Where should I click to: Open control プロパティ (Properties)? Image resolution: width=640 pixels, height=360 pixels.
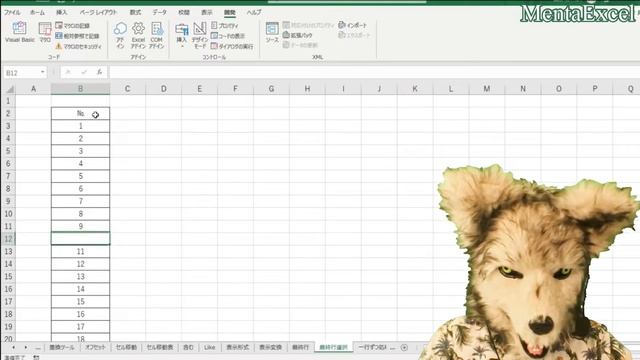tap(225, 25)
